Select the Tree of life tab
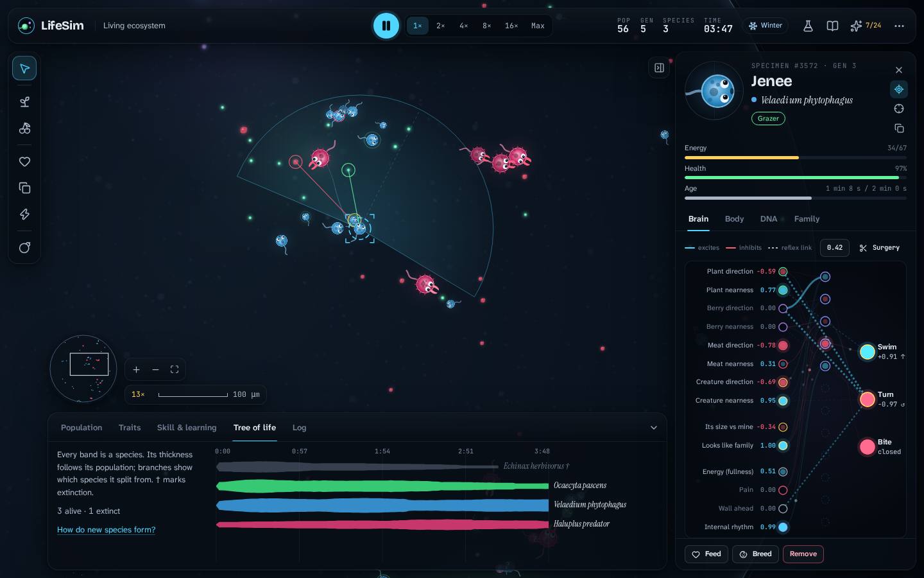This screenshot has height=578, width=924. 255,428
